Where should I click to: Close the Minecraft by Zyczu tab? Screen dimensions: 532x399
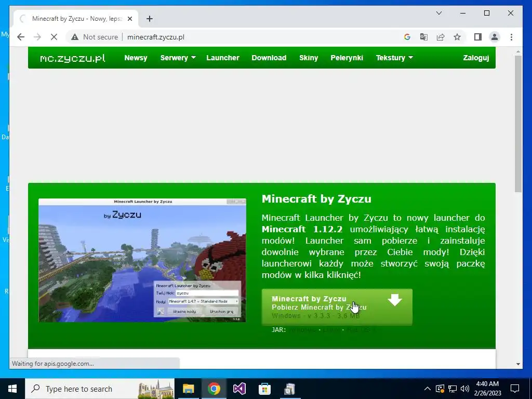click(x=129, y=19)
